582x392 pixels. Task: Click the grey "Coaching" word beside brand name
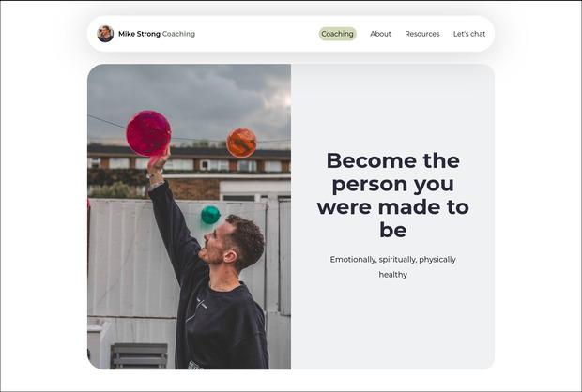coord(178,34)
